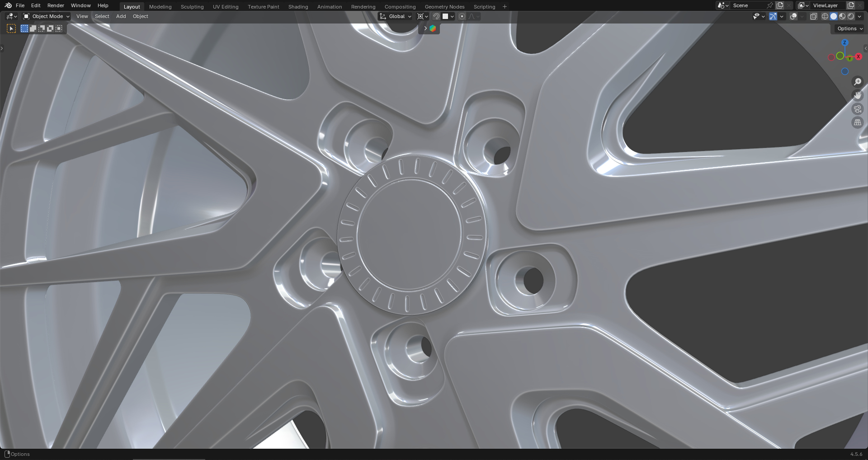Open Object Mode dropdown
Image resolution: width=868 pixels, height=460 pixels.
pos(47,16)
